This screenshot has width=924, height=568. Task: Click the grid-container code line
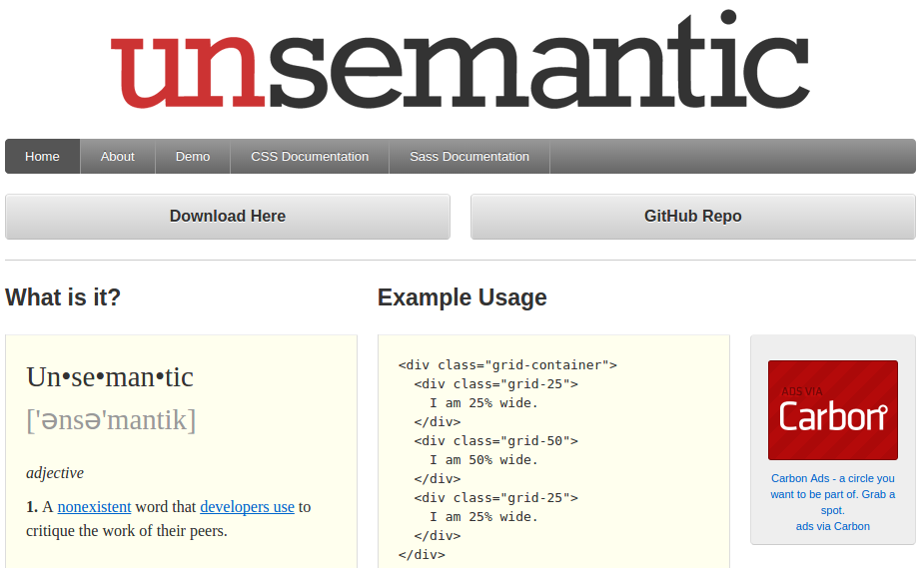click(x=507, y=365)
